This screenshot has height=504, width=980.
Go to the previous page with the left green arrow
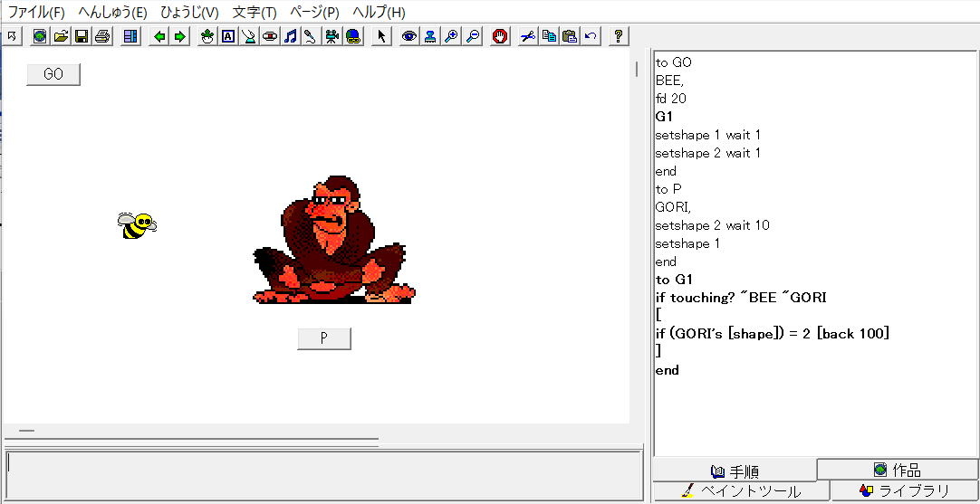click(160, 36)
